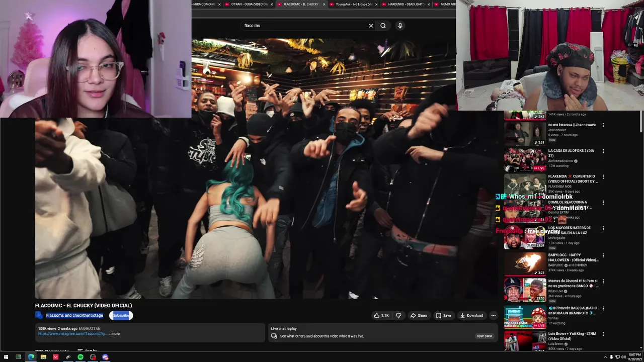Show hidden system tray icons

coord(605,357)
